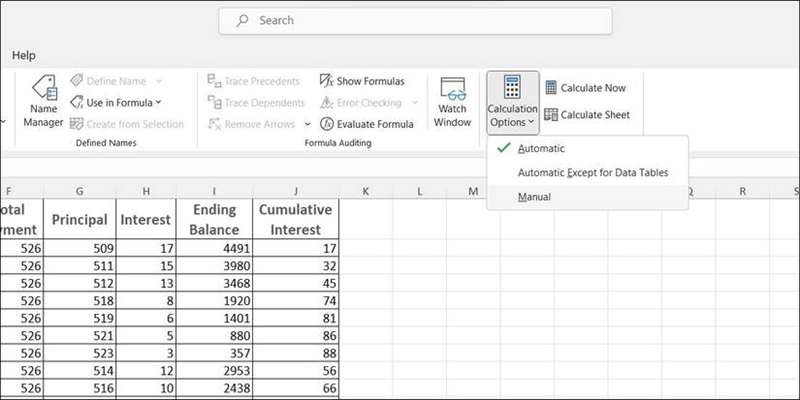800x400 pixels.
Task: Click Calculate Now
Action: point(585,88)
